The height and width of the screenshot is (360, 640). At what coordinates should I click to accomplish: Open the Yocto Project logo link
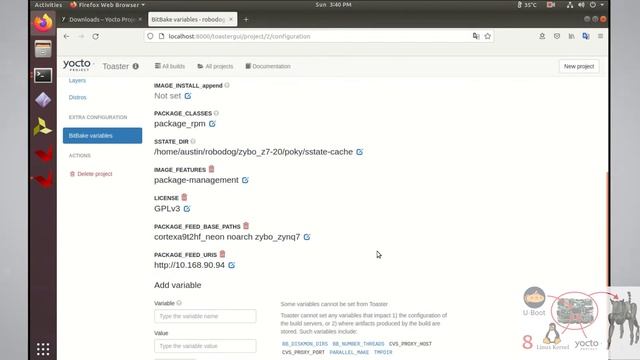[x=78, y=65]
